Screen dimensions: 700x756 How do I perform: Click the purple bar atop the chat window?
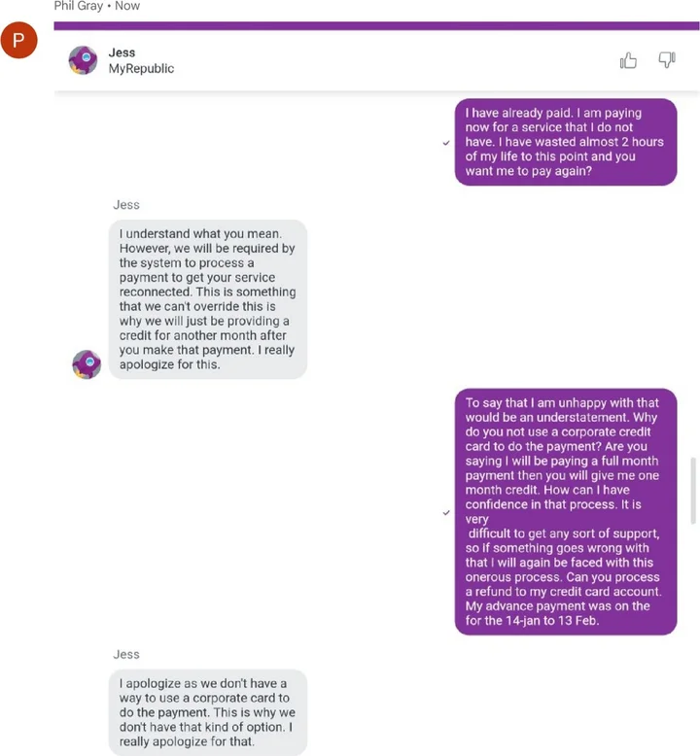point(376,26)
